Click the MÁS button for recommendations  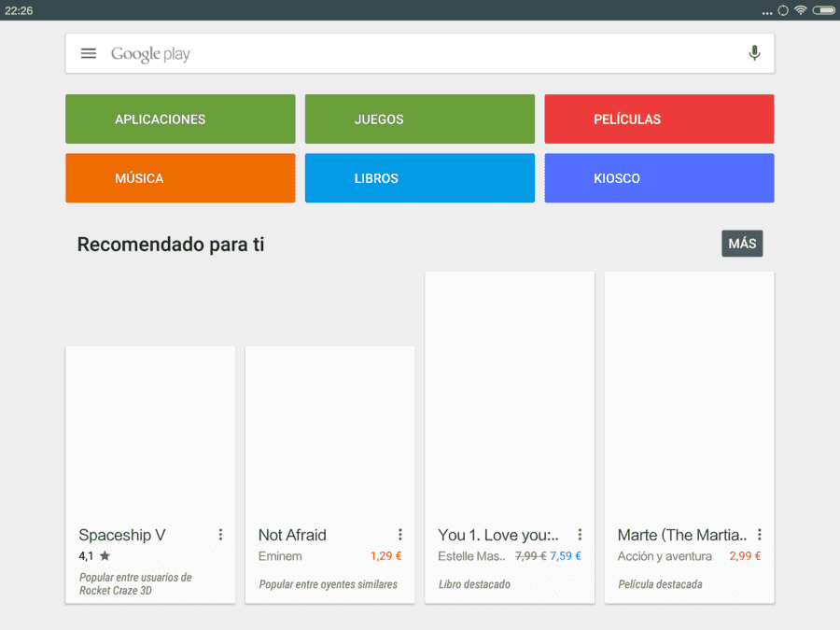tap(742, 244)
